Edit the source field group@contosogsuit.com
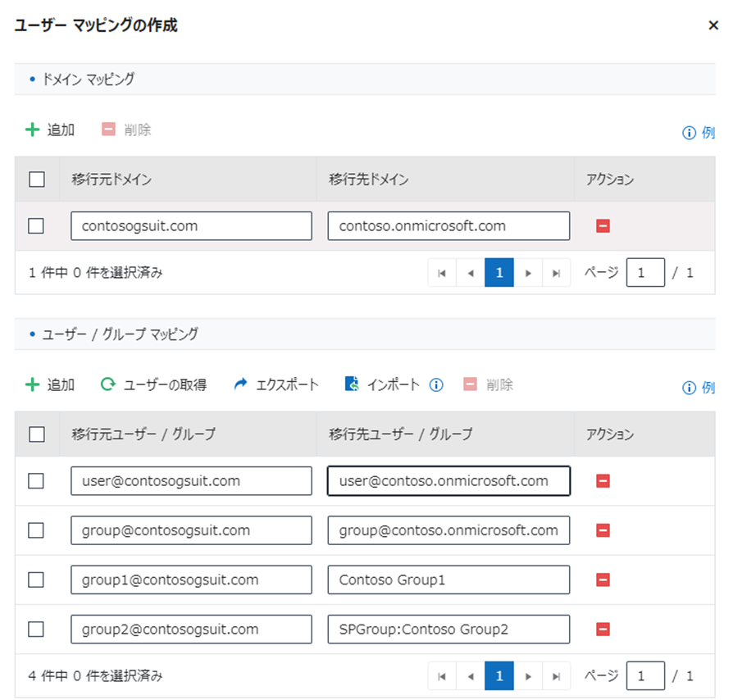Image resolution: width=733 pixels, height=700 pixels. (x=191, y=530)
